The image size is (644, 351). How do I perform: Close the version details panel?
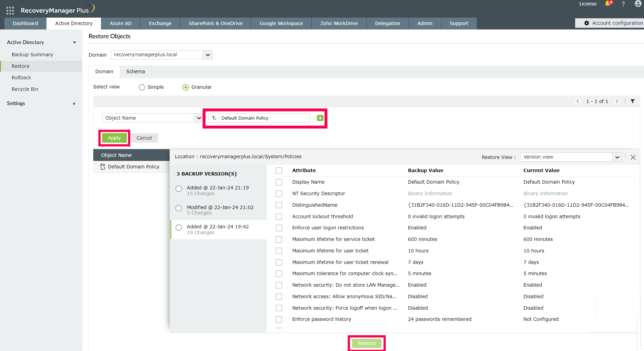(x=633, y=157)
